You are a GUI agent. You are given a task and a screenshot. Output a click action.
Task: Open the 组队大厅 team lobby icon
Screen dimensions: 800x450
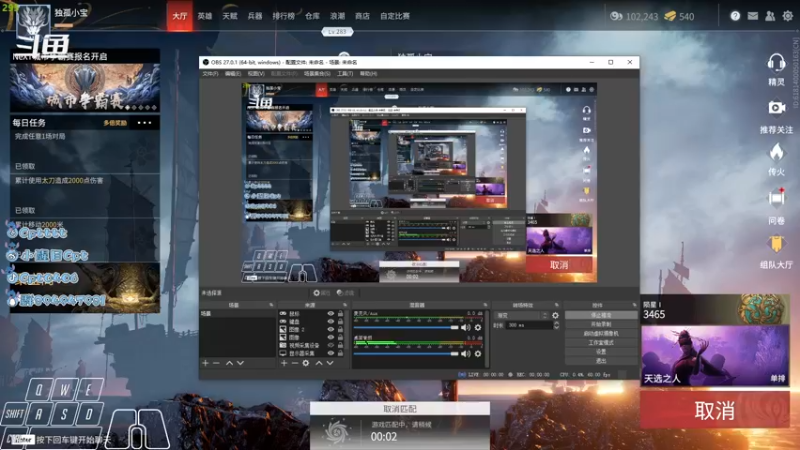coord(776,243)
